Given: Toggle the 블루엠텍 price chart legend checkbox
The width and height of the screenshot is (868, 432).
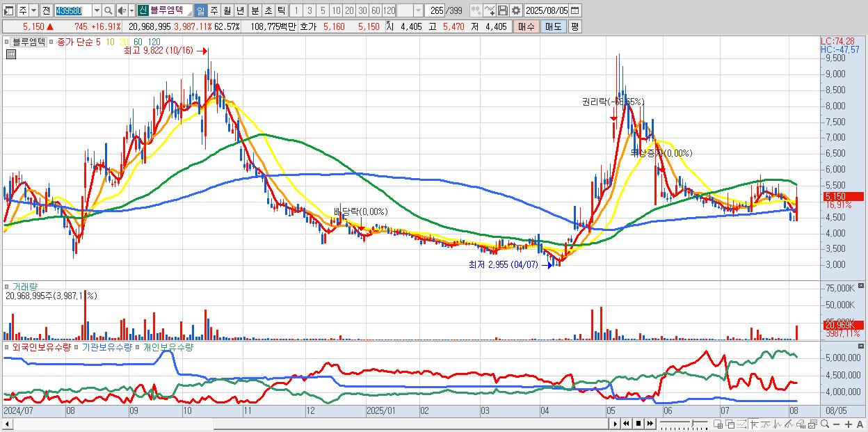Looking at the screenshot, I should pyautogui.click(x=8, y=42).
